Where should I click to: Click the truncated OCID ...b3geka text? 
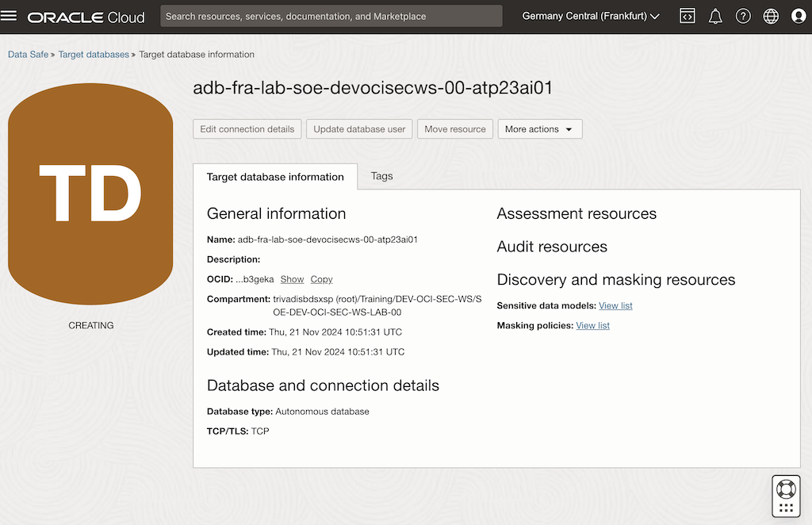click(255, 279)
